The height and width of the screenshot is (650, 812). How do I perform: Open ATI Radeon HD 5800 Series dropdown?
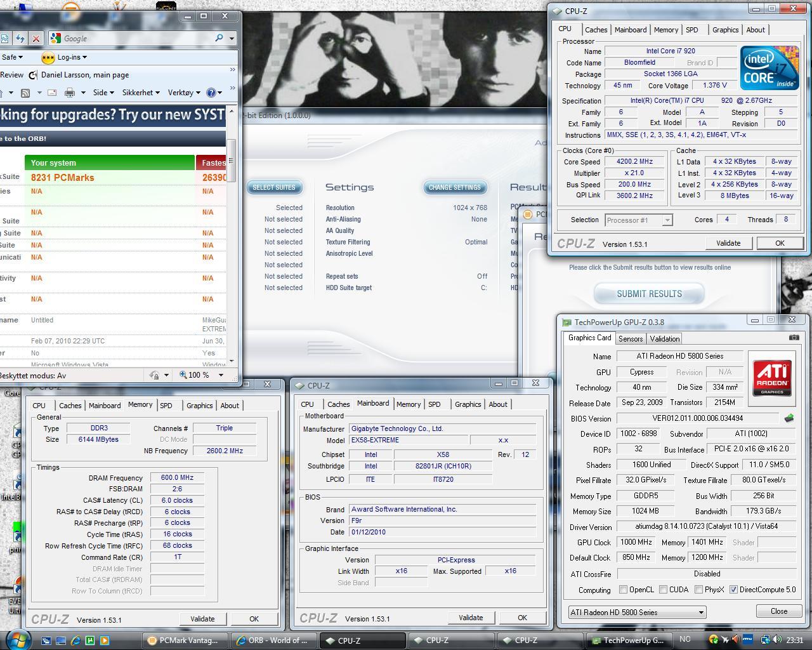(x=638, y=613)
